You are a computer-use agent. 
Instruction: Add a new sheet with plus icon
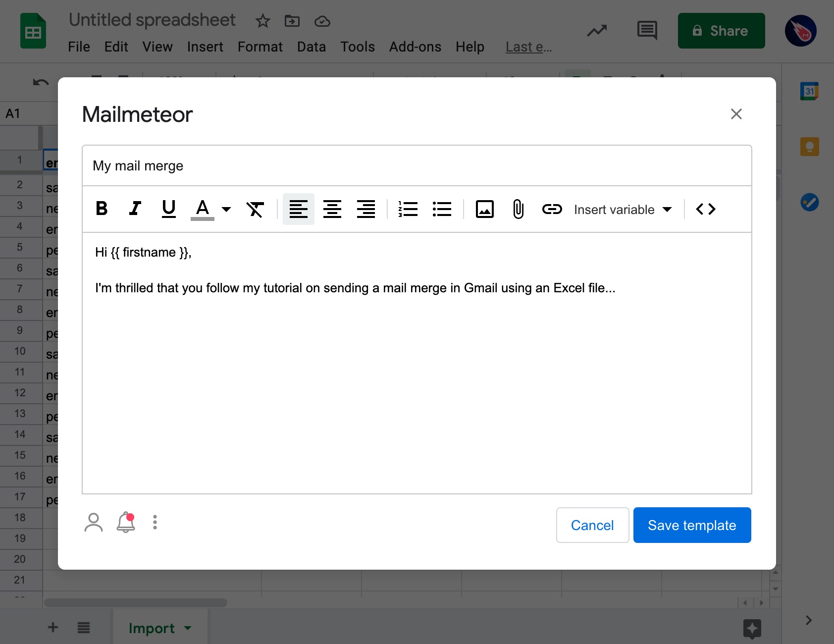(x=53, y=627)
